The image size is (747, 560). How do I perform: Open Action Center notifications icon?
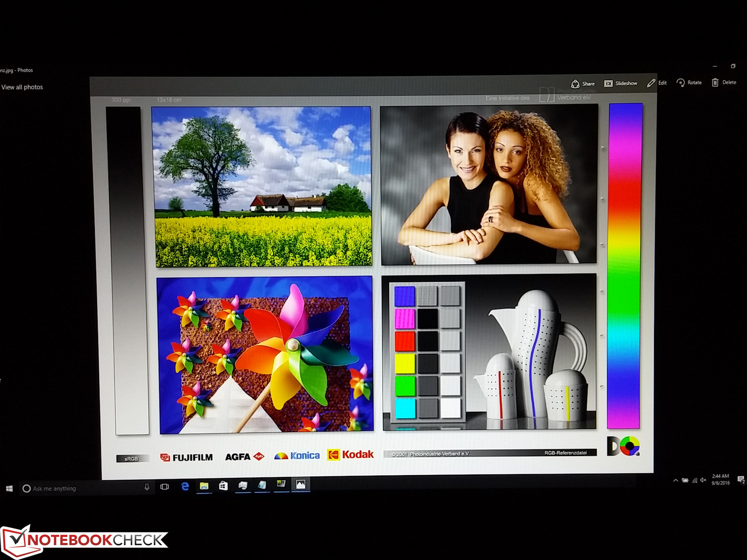(740, 479)
